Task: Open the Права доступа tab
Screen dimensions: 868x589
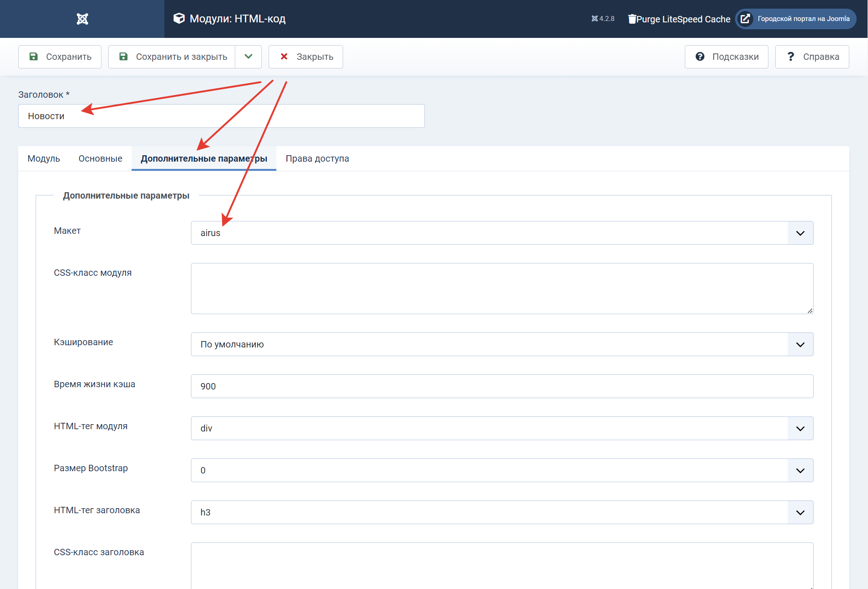Action: [317, 158]
